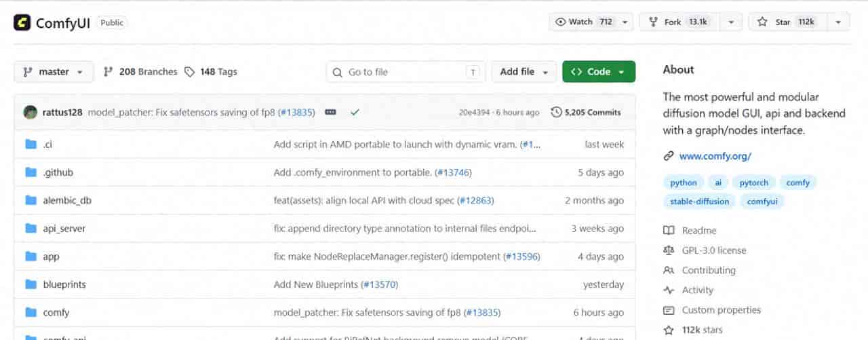Open the .ci folder
The width and height of the screenshot is (868, 340).
(x=47, y=144)
